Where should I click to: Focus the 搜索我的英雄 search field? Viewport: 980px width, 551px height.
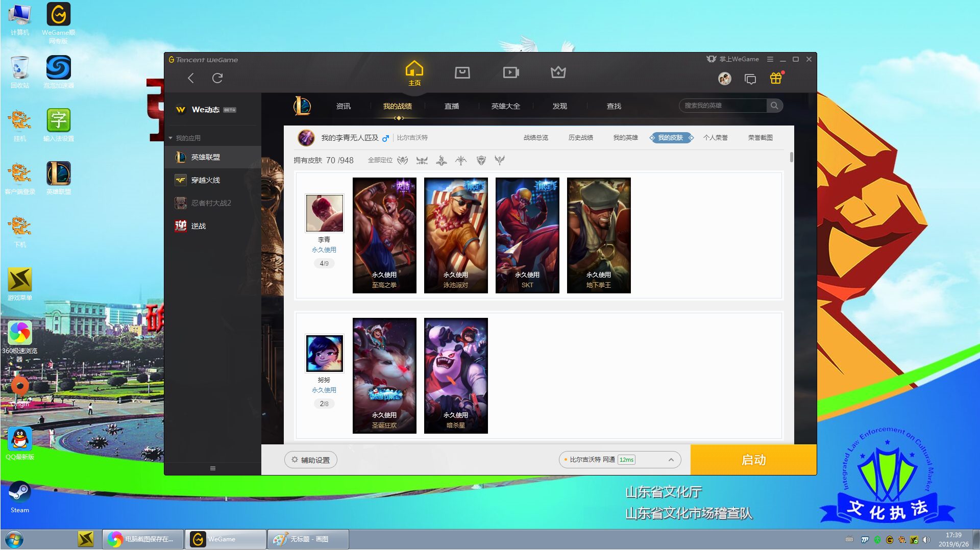[723, 106]
